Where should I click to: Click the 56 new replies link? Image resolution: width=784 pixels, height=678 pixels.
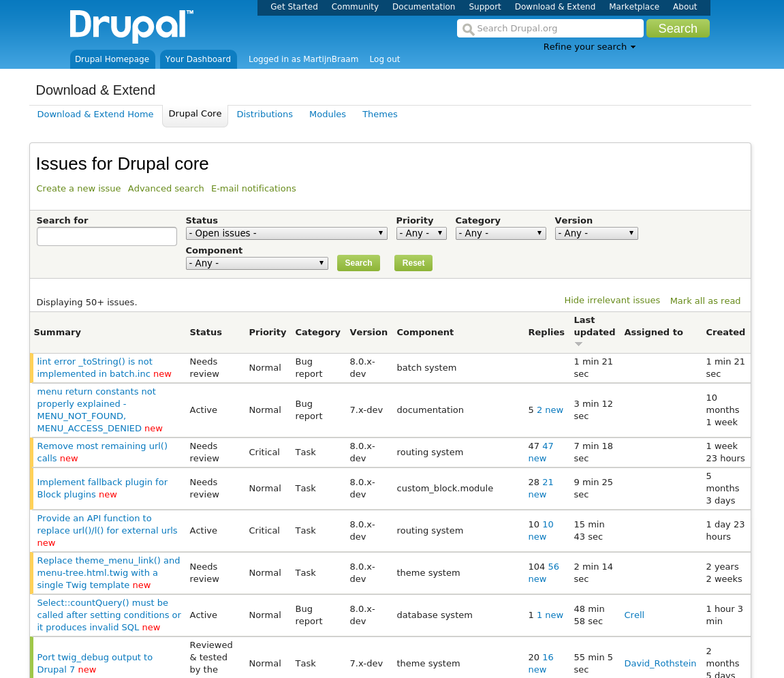544,573
